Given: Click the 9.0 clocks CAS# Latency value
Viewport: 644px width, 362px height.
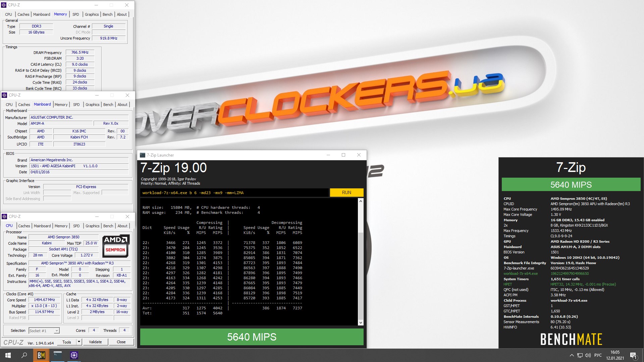Looking at the screenshot, I should pos(80,64).
